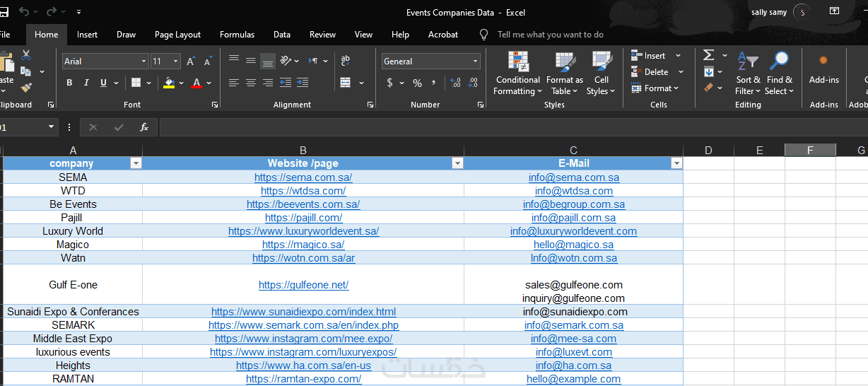Open the Acrobat tab

coord(443,35)
